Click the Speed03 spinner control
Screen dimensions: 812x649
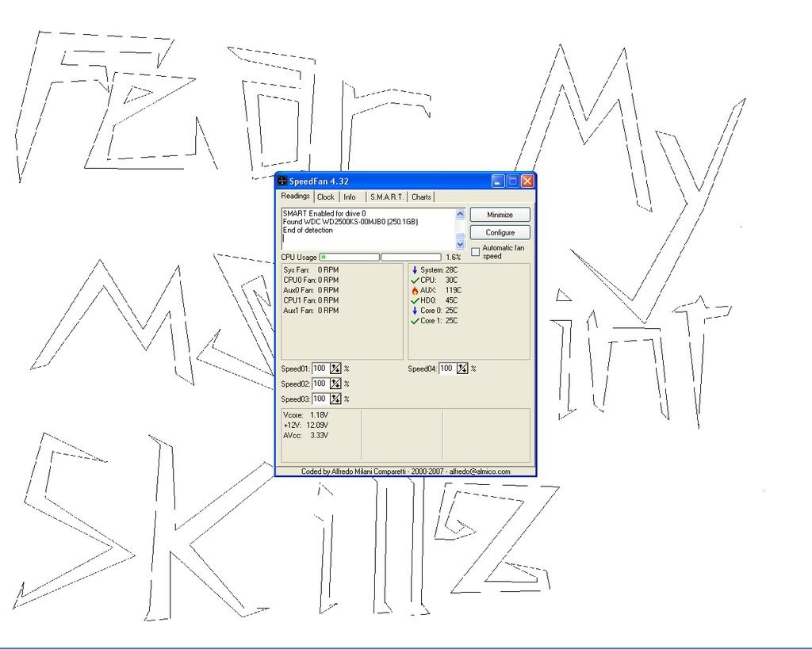click(335, 399)
